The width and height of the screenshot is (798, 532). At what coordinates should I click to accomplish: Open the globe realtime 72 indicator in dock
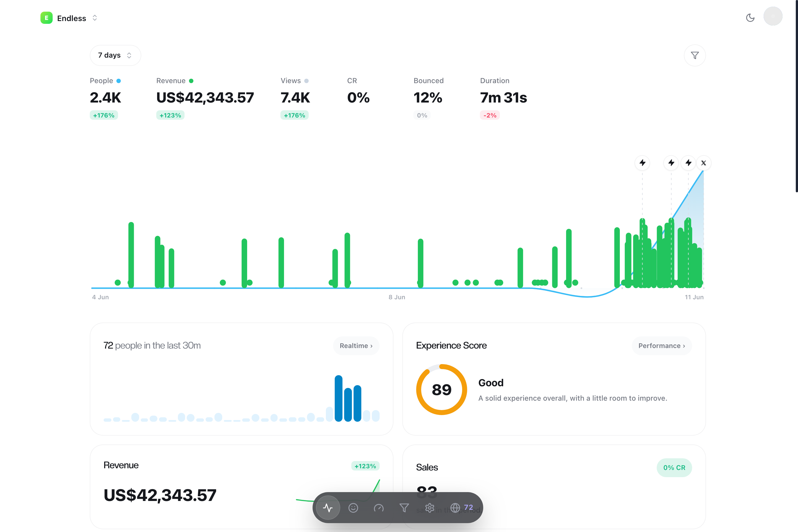click(461, 508)
